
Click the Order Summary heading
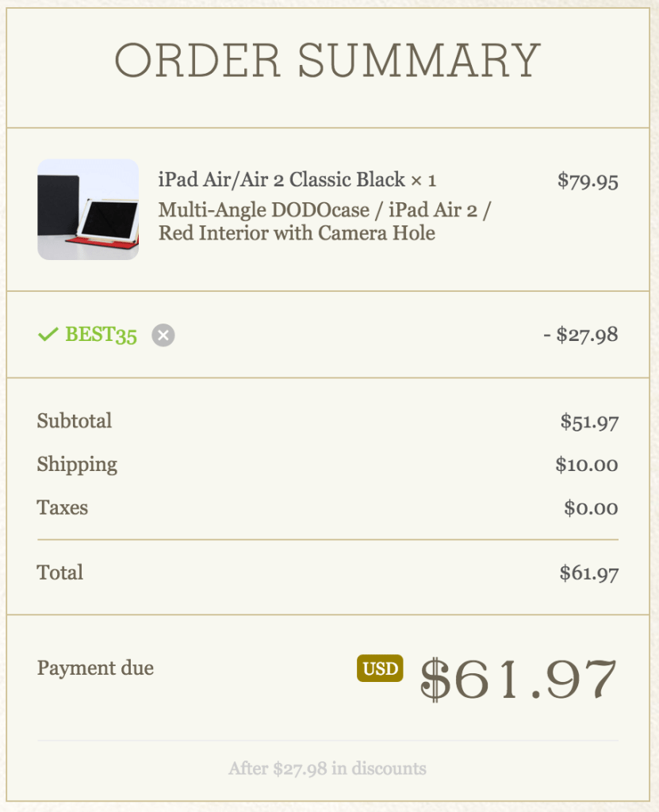[328, 60]
